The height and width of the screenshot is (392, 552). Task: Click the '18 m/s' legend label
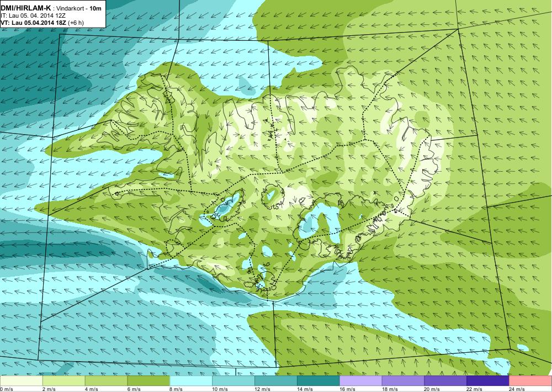click(x=390, y=389)
